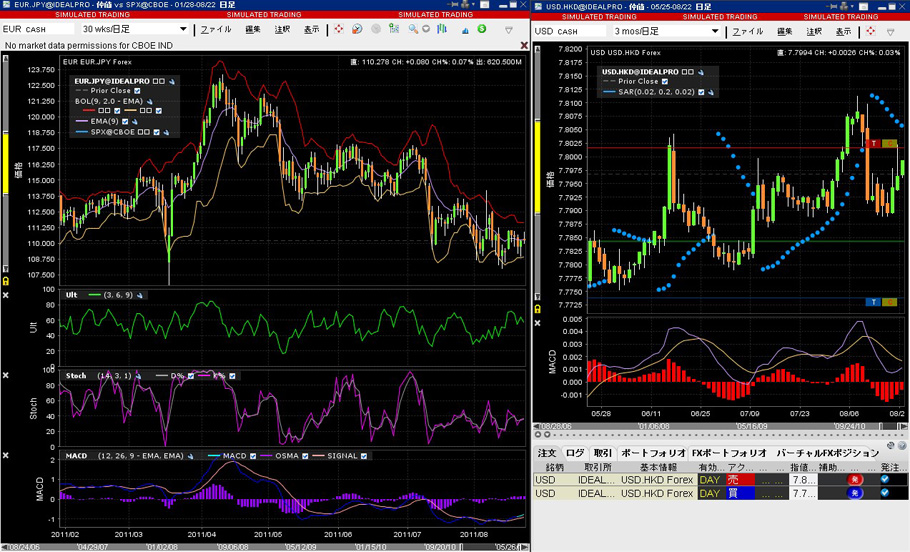The image size is (910, 552).
Task: Click wrench icon next to SAR(0.02, 0.2, 0.02)
Action: coord(711,92)
